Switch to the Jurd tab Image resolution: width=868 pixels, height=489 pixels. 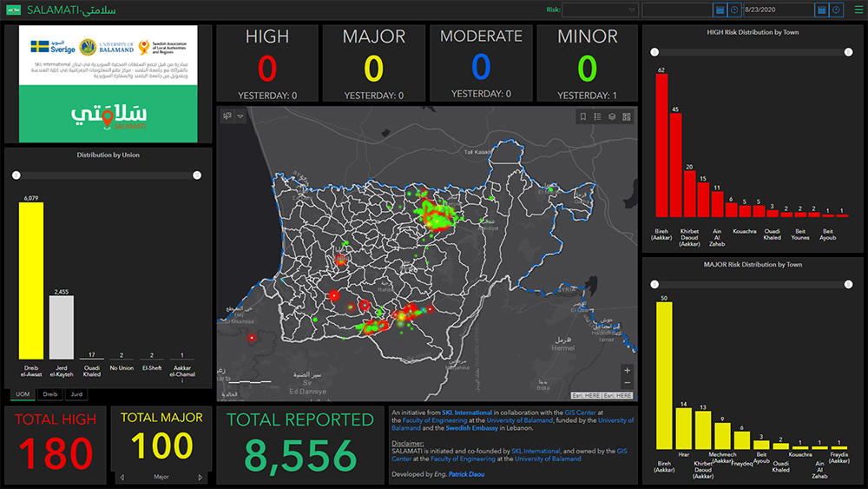pyautogui.click(x=76, y=394)
